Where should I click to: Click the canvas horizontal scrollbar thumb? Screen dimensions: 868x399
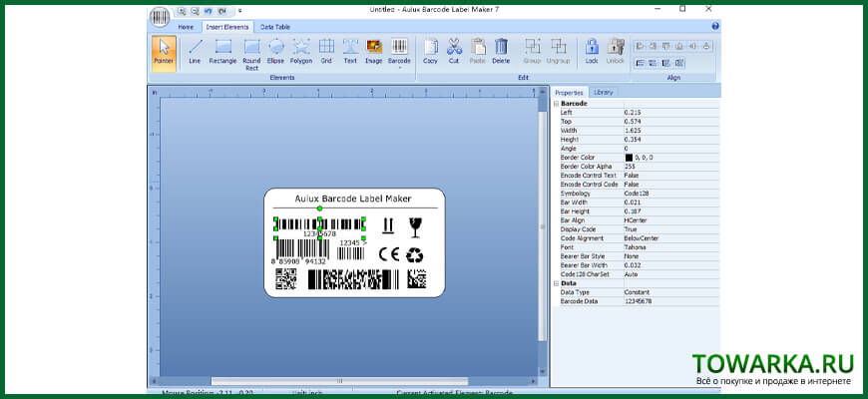pos(339,381)
